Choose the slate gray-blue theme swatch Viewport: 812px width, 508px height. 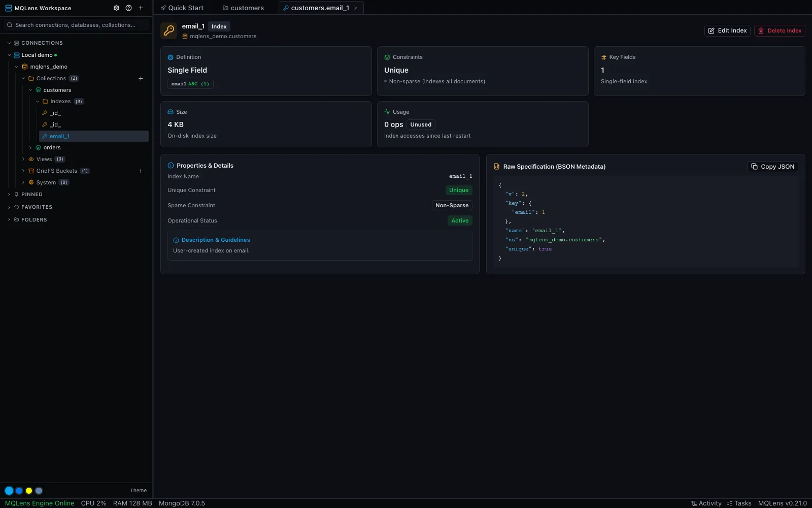click(39, 491)
